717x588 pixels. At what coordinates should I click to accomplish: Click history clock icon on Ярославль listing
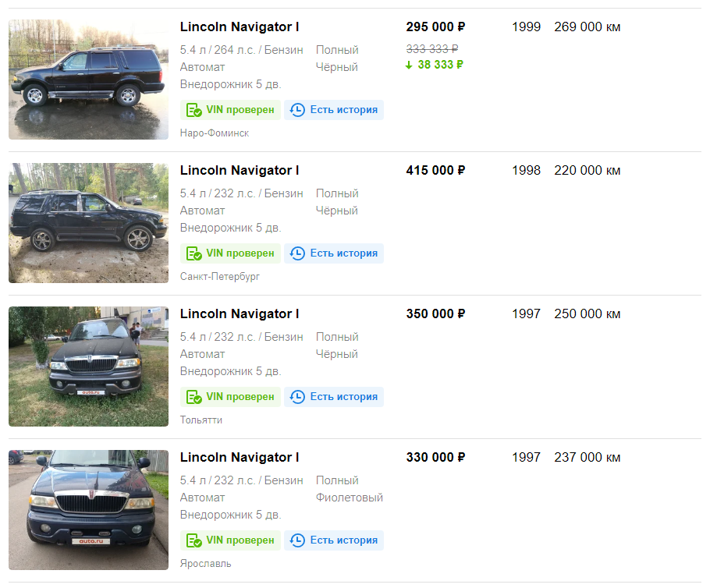[x=297, y=540]
